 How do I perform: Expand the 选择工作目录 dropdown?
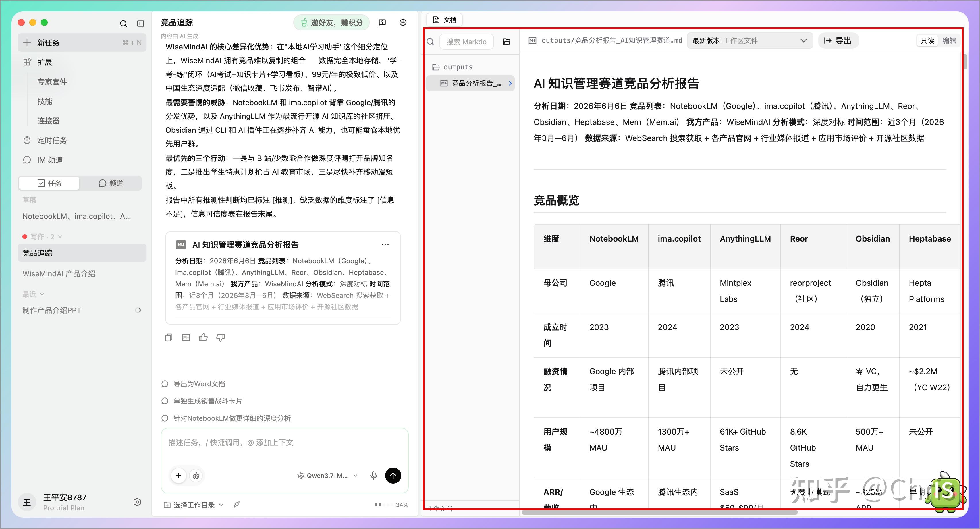(x=193, y=505)
